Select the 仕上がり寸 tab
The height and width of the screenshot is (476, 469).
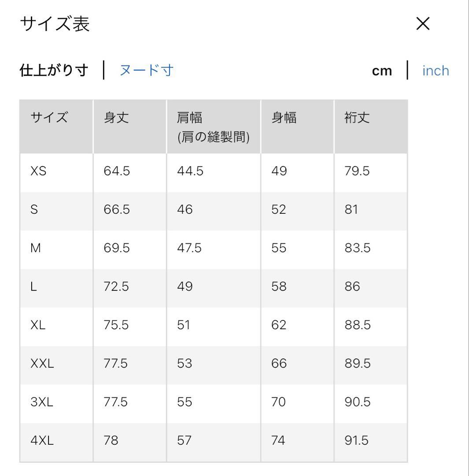tap(54, 70)
